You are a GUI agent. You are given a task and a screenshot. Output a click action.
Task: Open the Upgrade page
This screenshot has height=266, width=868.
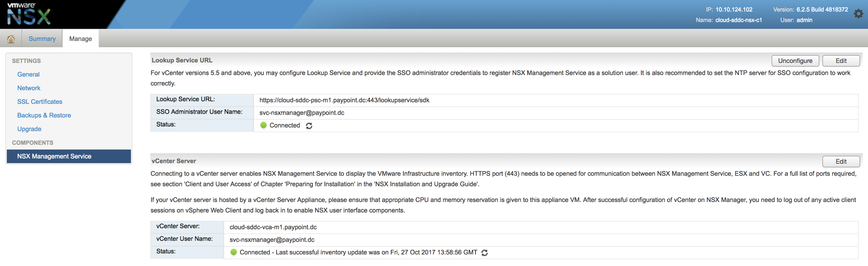(29, 129)
